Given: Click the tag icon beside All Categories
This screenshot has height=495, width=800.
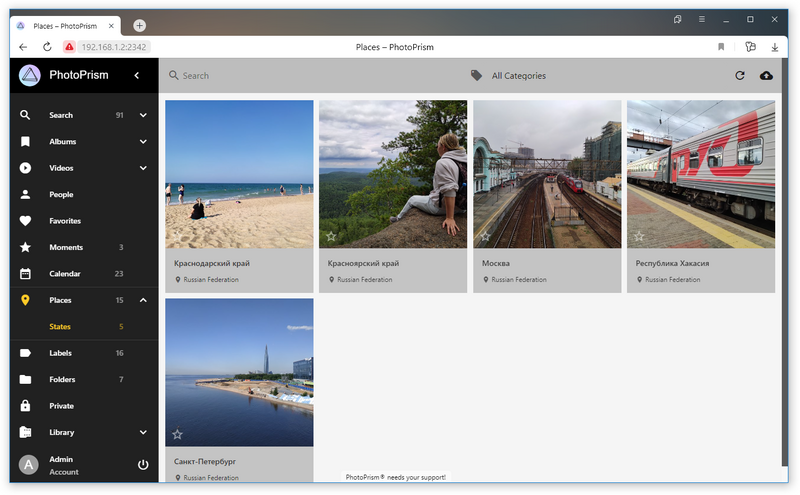Looking at the screenshot, I should (476, 76).
